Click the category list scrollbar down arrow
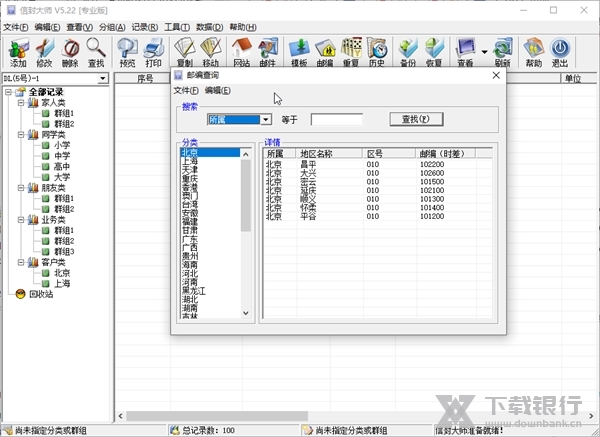Screen dimensions: 600x437 [246, 313]
